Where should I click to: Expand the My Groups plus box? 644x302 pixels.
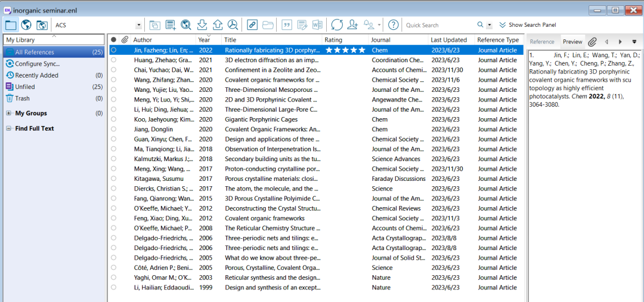pyautogui.click(x=8, y=113)
